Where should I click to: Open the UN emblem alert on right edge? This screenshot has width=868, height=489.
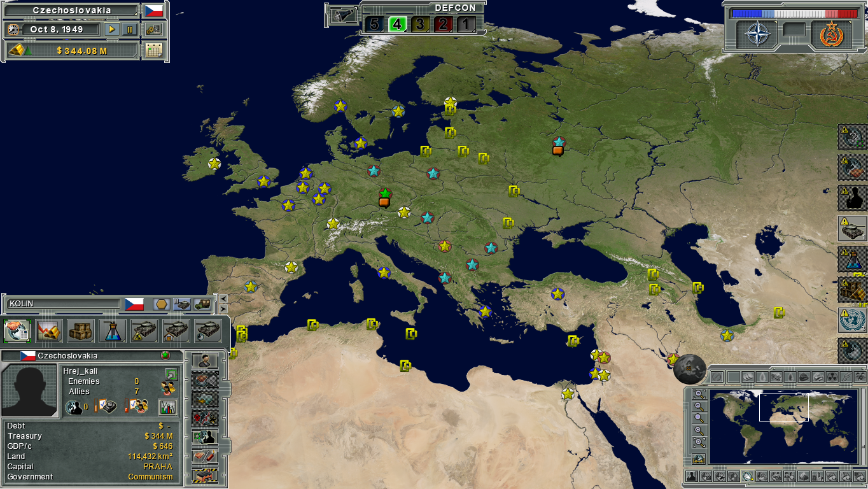click(x=853, y=320)
